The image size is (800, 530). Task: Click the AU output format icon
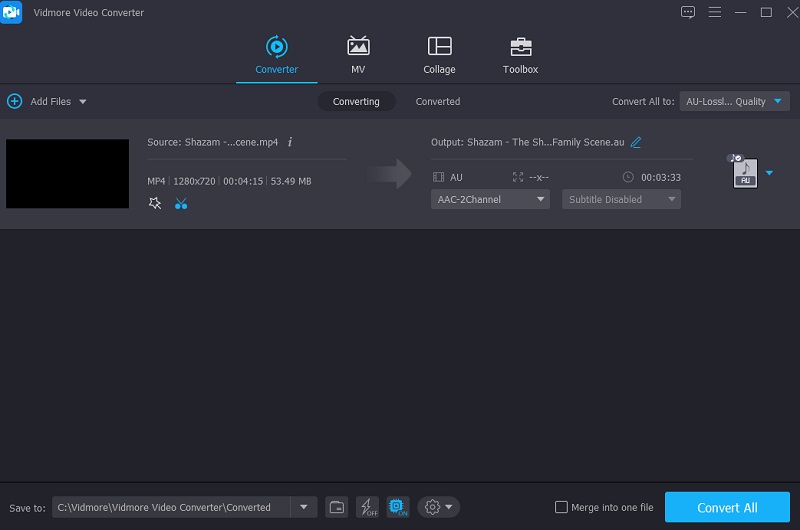(745, 173)
